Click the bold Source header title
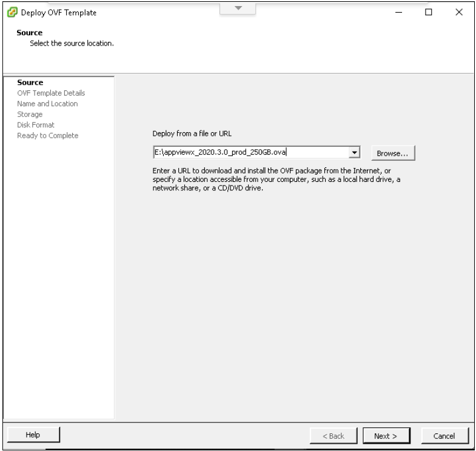Screen dimensions: 476x451 click(30, 33)
